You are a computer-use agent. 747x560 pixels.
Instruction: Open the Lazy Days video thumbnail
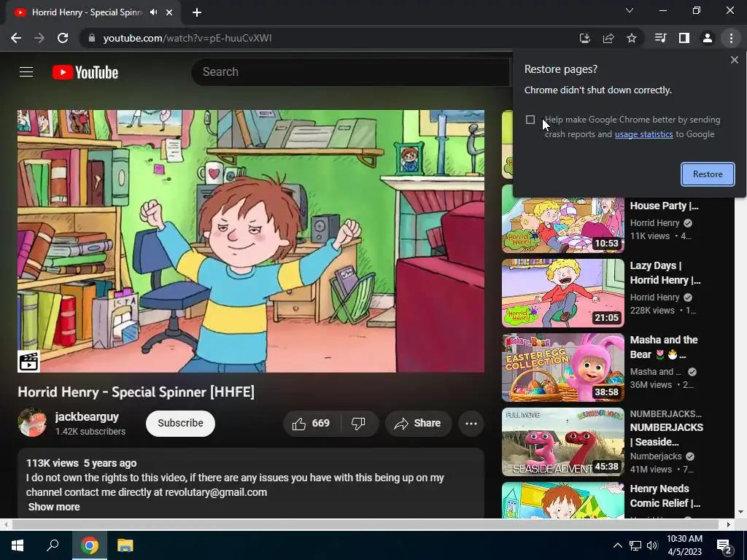(562, 293)
